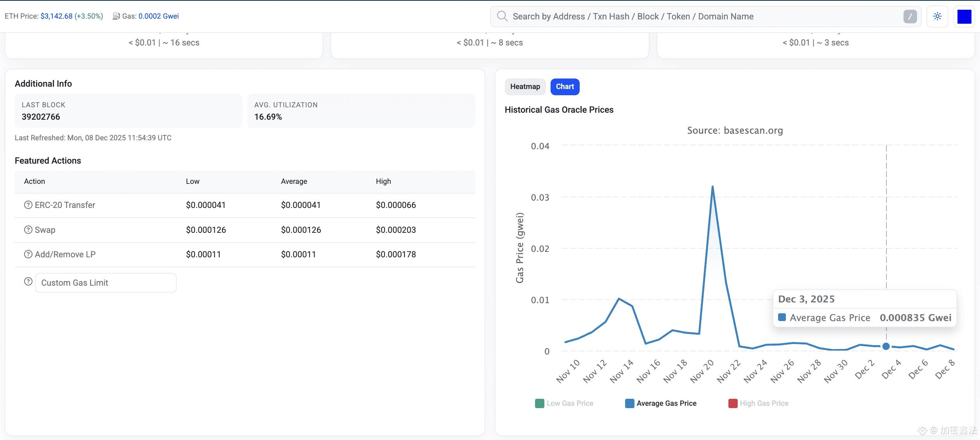
Task: Click the gas pump icon in header
Action: click(x=116, y=16)
